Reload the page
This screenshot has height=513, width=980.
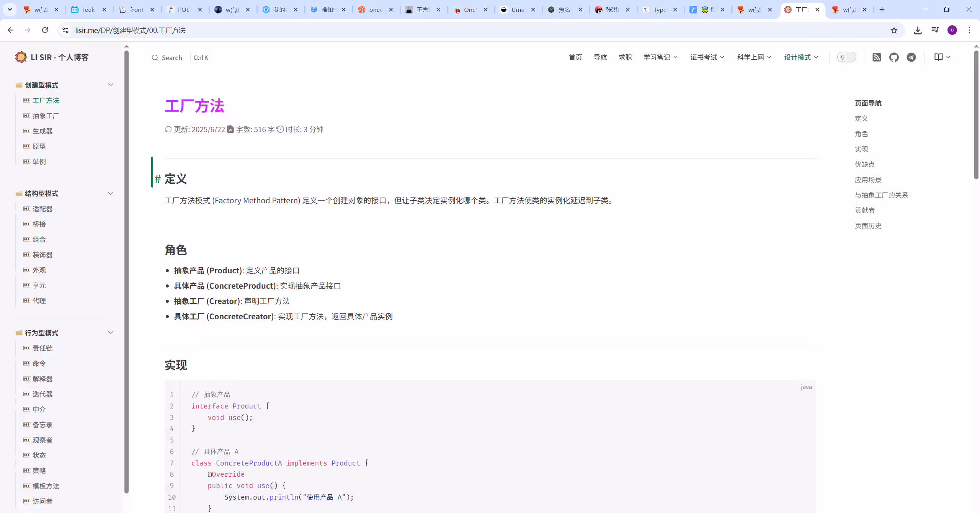click(45, 30)
